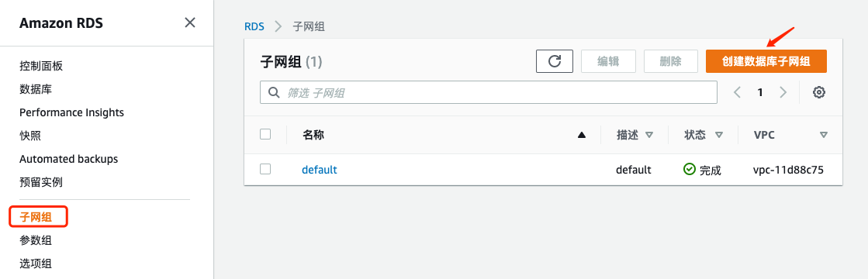Open the default subnet group link
Image resolution: width=868 pixels, height=279 pixels.
click(x=320, y=170)
